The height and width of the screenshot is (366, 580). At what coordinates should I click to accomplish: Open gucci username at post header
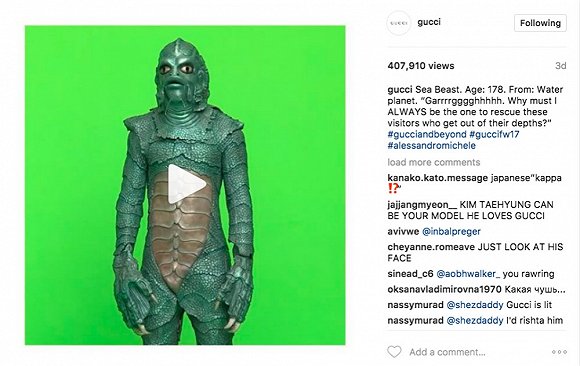(x=429, y=22)
